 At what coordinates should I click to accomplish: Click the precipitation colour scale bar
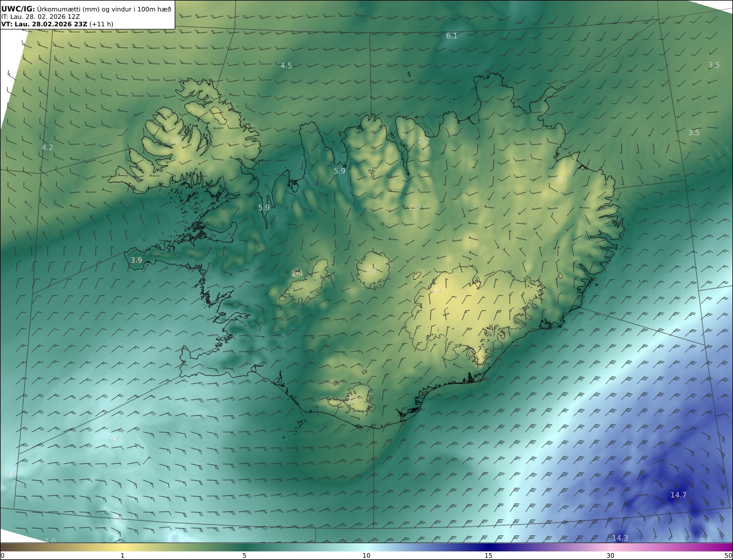366,547
